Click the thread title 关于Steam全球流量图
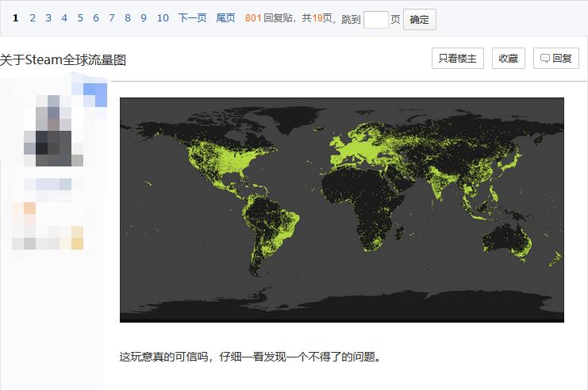This screenshot has width=588, height=390. (x=63, y=59)
